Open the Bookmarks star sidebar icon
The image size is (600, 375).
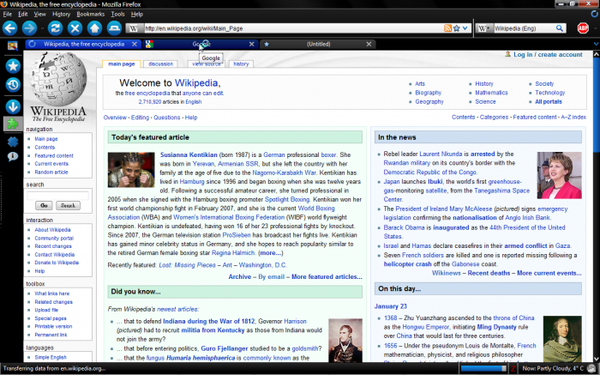coord(13,66)
